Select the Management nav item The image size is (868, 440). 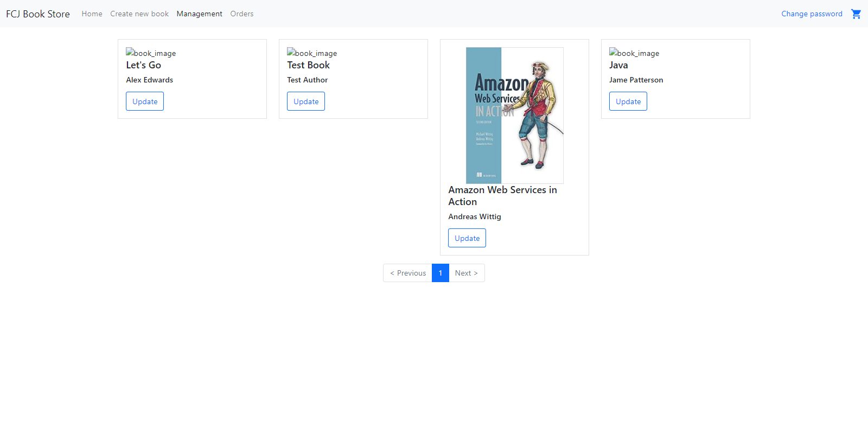pos(199,14)
